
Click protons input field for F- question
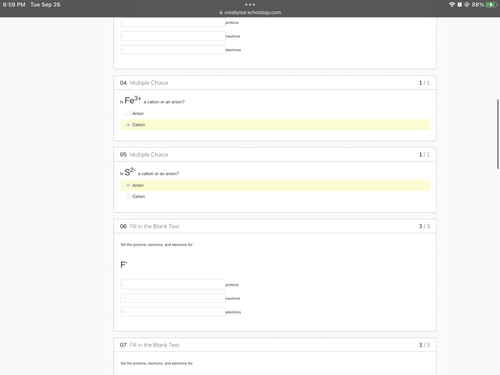pos(173,285)
